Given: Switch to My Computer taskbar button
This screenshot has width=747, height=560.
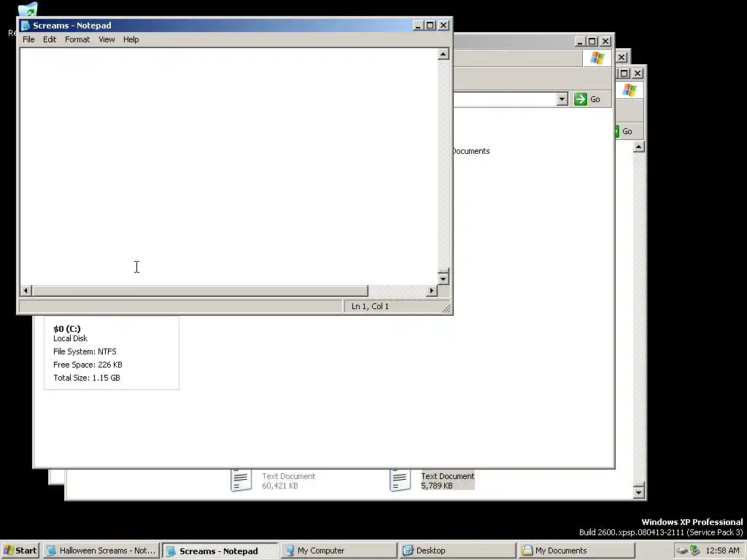Looking at the screenshot, I should tap(338, 551).
